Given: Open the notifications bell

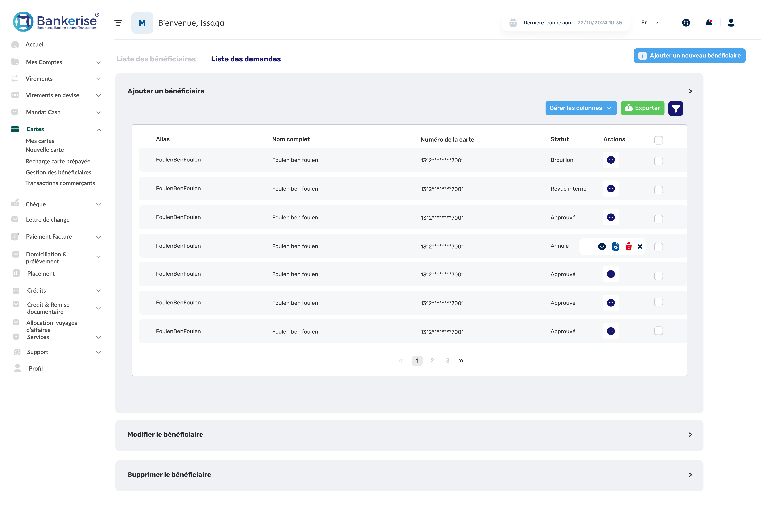Looking at the screenshot, I should [x=709, y=23].
